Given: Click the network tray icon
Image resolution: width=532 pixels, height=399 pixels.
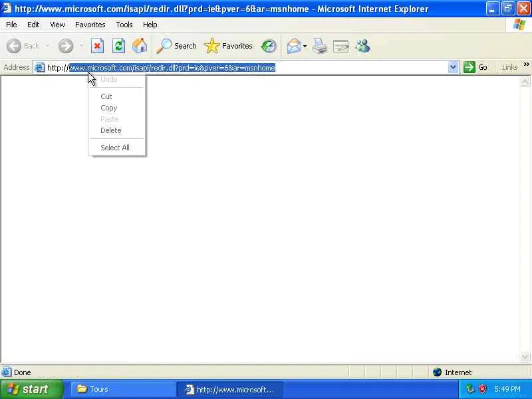Looking at the screenshot, I should (470, 389).
